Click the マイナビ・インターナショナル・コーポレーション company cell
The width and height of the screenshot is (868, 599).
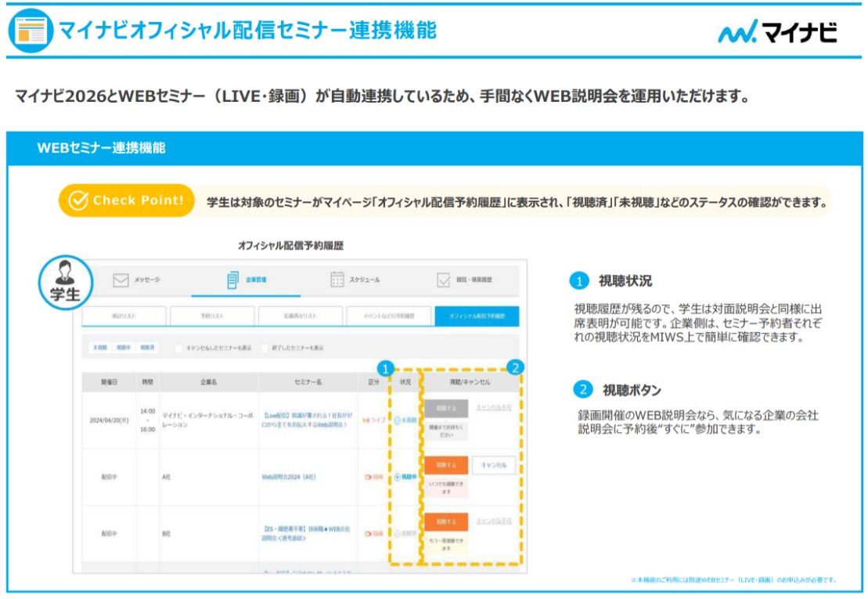click(x=207, y=420)
